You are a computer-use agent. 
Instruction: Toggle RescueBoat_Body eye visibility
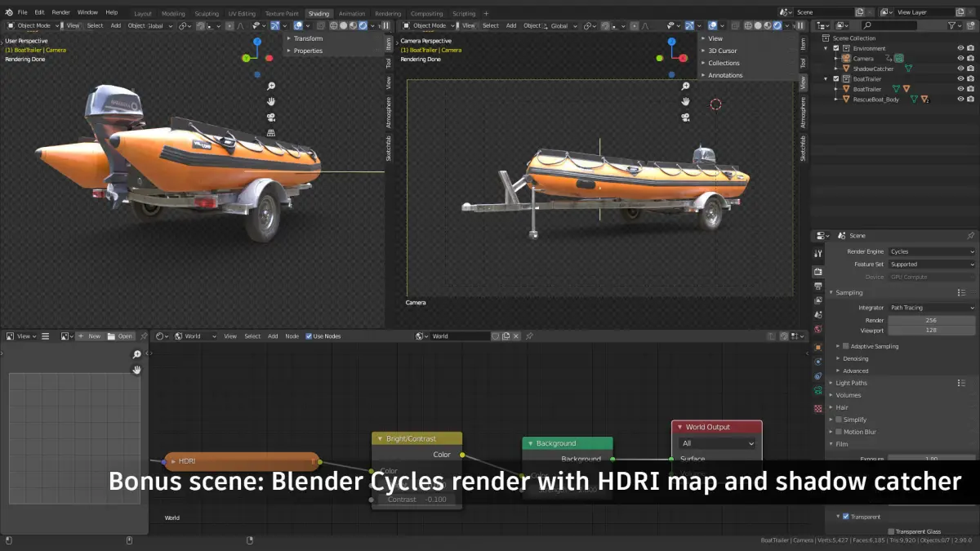pos(960,100)
